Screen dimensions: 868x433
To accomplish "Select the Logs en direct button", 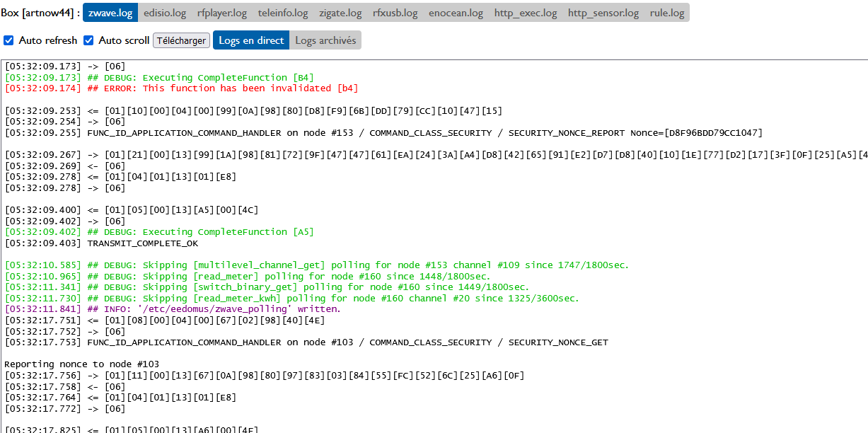I will point(251,40).
